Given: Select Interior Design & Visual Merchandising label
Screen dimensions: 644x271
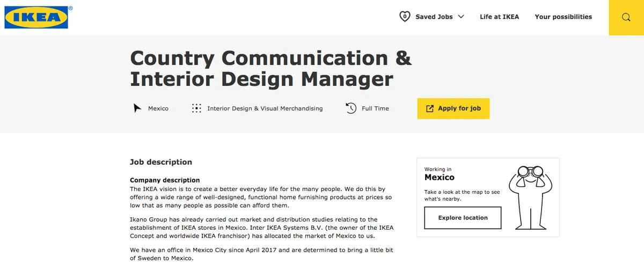Looking at the screenshot, I should (x=265, y=108).
